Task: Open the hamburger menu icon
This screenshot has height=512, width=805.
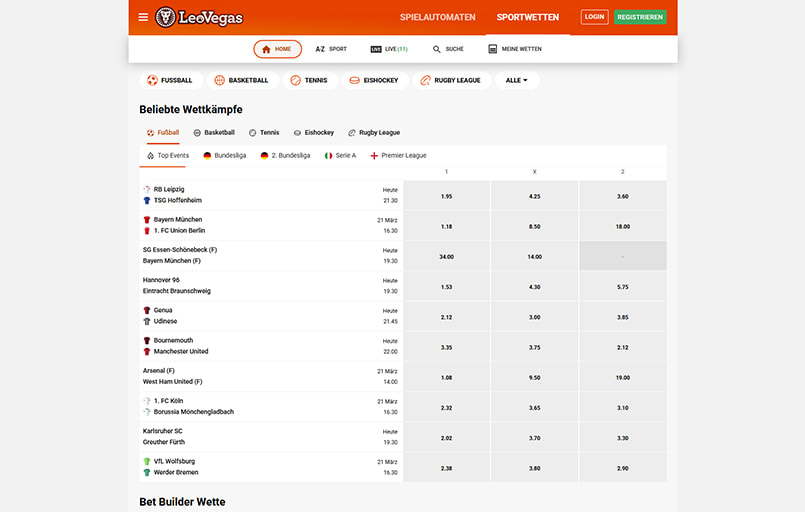Action: pyautogui.click(x=143, y=17)
